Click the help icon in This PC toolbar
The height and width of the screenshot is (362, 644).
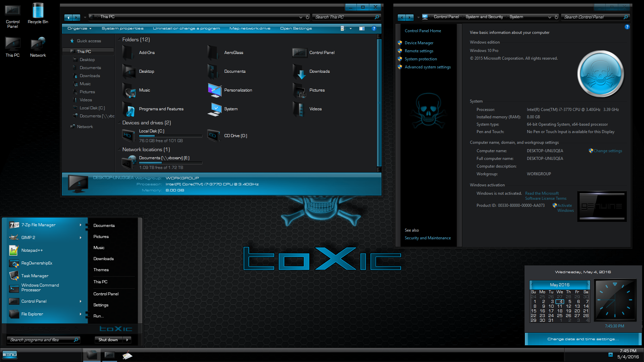pos(374,28)
